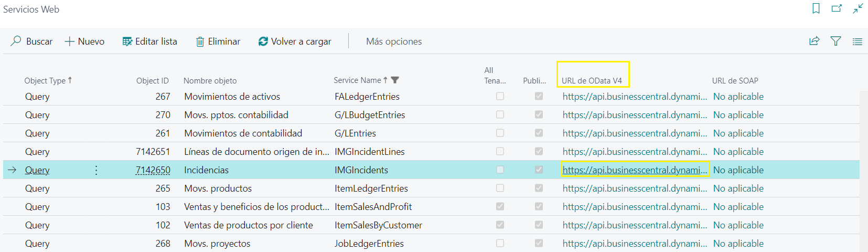Open page in new window icon

(837, 8)
